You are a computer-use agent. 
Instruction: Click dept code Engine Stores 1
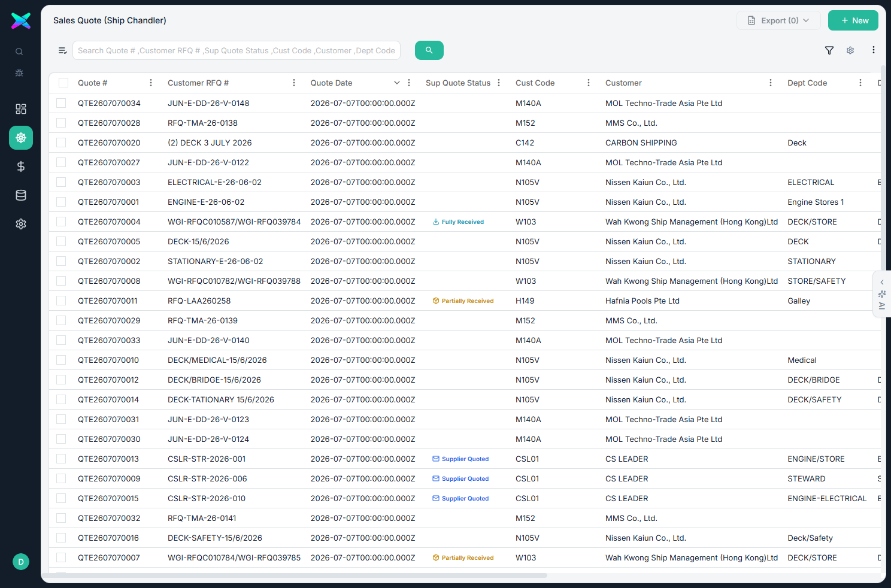[x=816, y=202]
